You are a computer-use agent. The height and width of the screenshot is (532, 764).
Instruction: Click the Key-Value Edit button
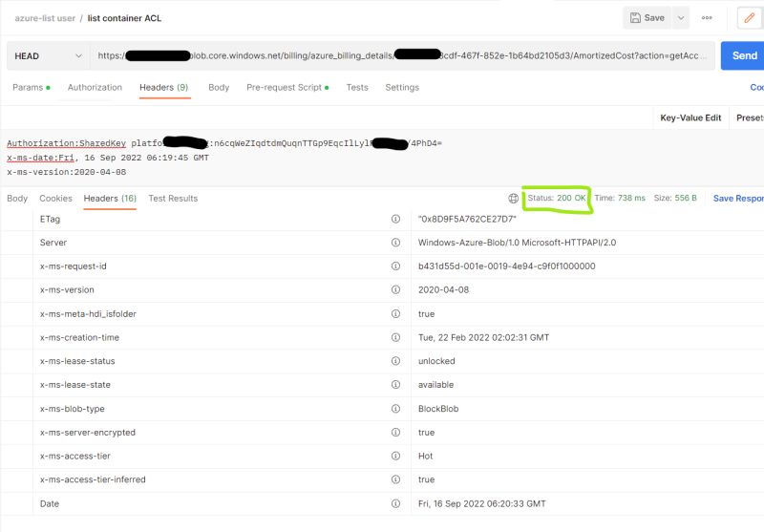690,117
